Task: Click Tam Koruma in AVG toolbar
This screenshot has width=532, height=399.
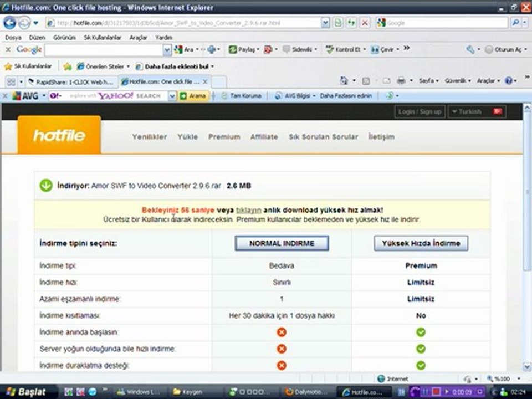Action: [x=242, y=96]
